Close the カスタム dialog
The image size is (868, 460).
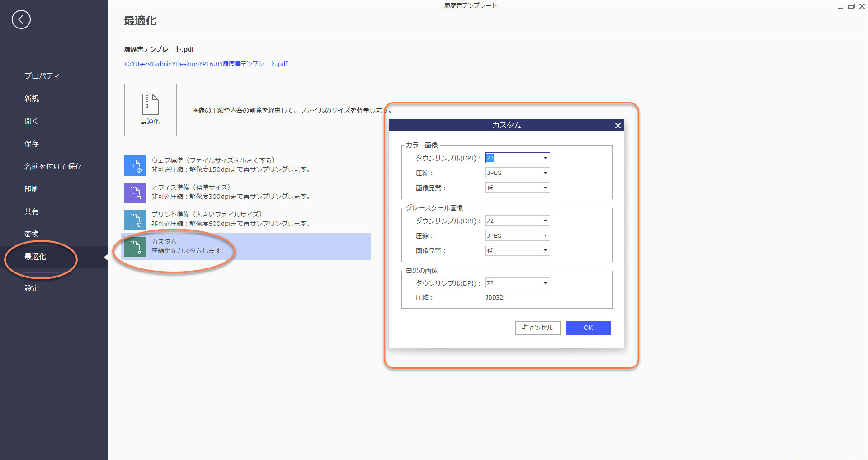618,126
